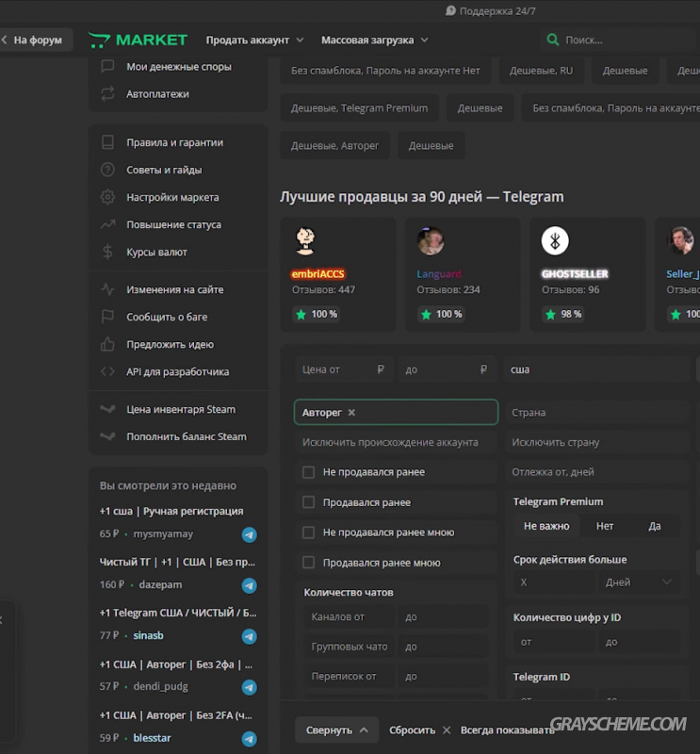Open embriACCS seller avatar
Image resolution: width=700 pixels, height=754 pixels.
tap(305, 241)
